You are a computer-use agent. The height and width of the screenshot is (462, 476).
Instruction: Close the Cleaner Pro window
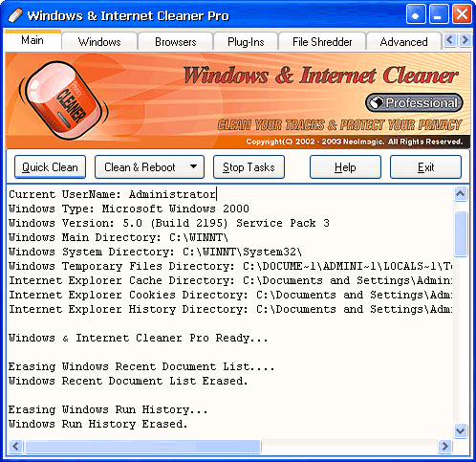(462, 14)
